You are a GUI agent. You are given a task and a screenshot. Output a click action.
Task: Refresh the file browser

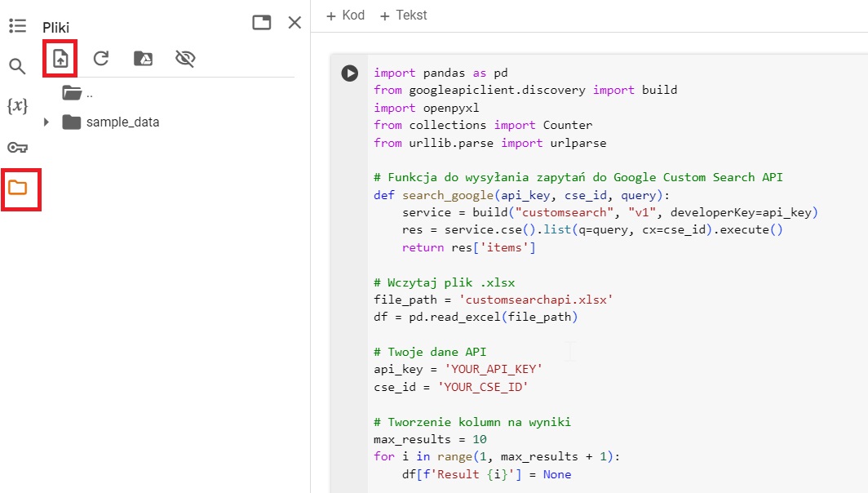tap(100, 58)
